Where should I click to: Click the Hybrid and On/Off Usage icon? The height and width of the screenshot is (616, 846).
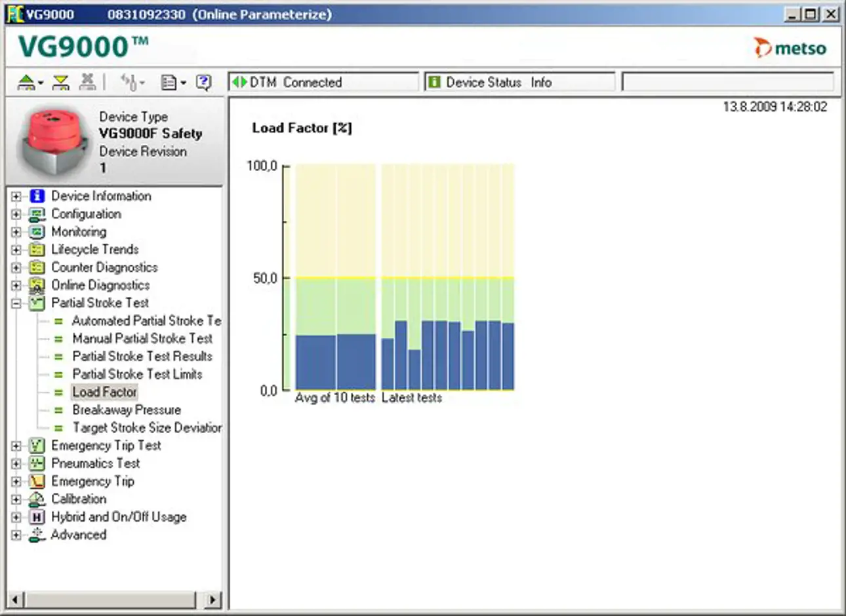37,517
